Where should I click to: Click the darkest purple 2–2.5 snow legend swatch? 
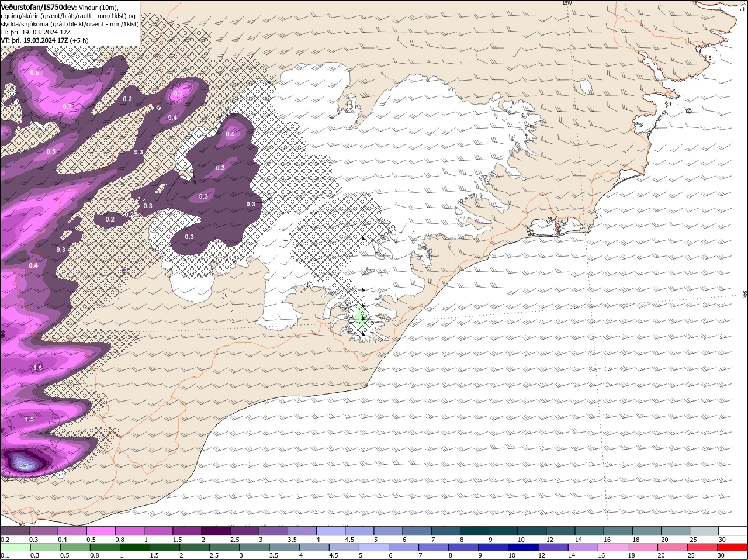(x=215, y=531)
